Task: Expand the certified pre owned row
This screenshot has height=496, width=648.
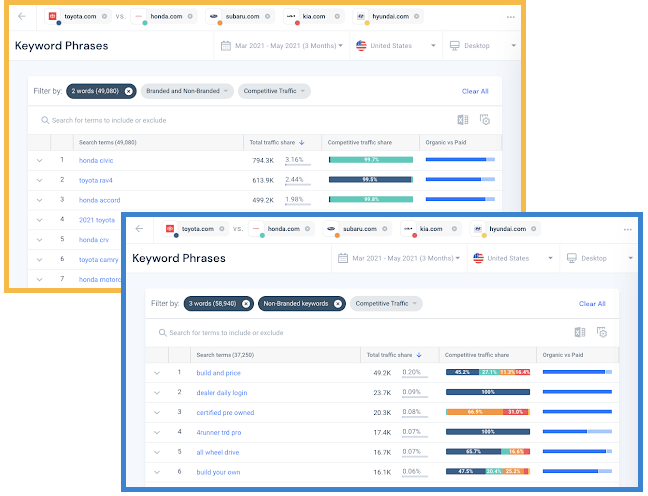Action: click(x=157, y=413)
